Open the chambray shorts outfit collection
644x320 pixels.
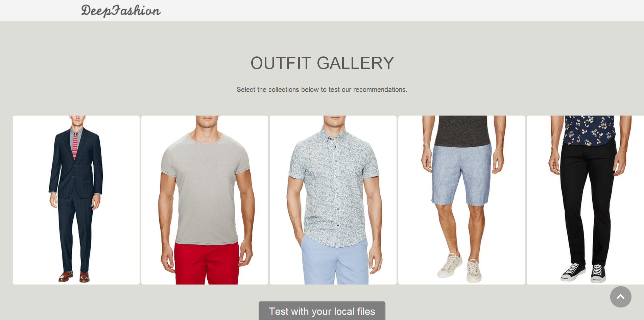point(461,200)
